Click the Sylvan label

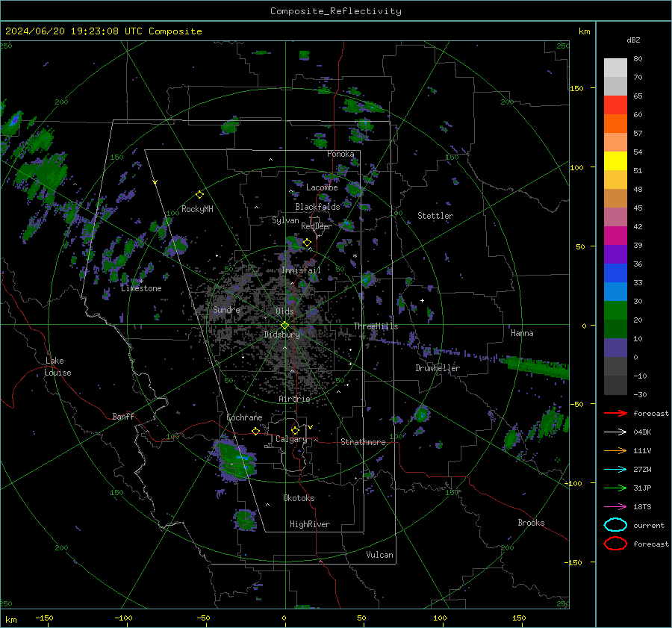point(285,220)
